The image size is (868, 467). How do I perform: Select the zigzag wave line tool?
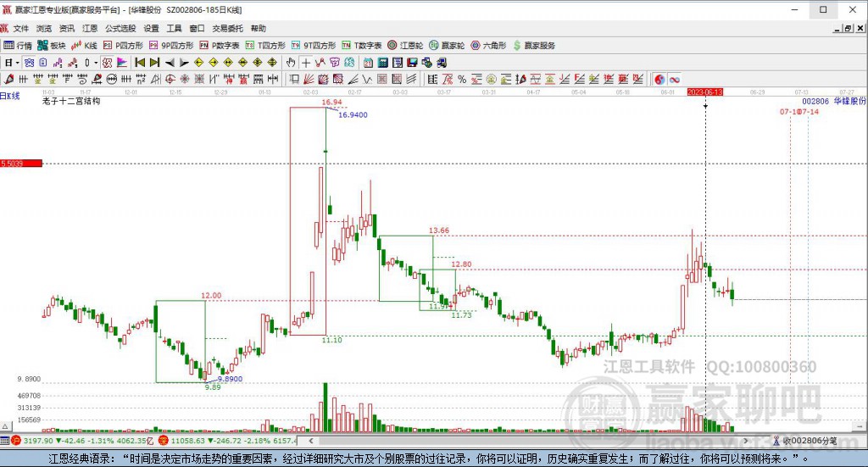coord(367,79)
